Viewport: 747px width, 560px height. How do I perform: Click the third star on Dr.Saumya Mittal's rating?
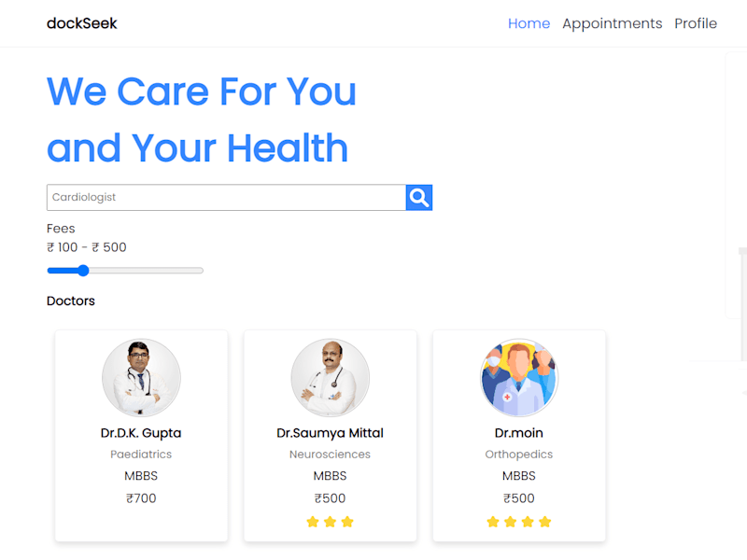pyautogui.click(x=347, y=522)
